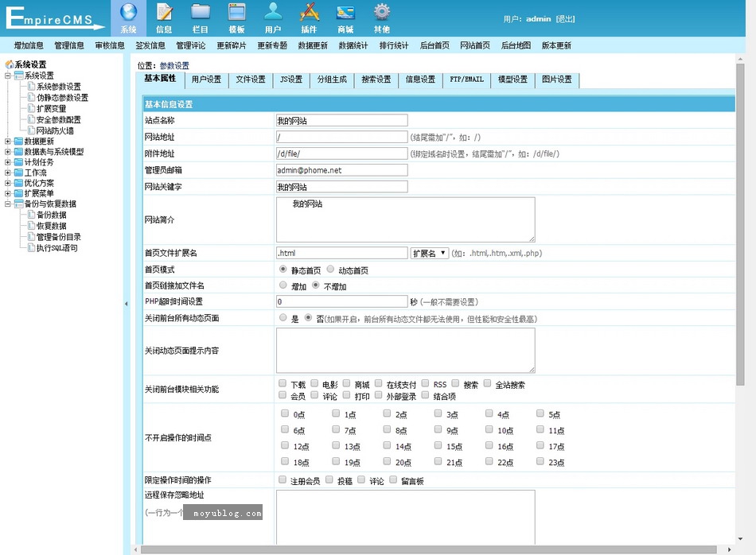The height and width of the screenshot is (555, 756).
Task: Open 执行SQL语句 in the tree
Action: click(x=57, y=247)
